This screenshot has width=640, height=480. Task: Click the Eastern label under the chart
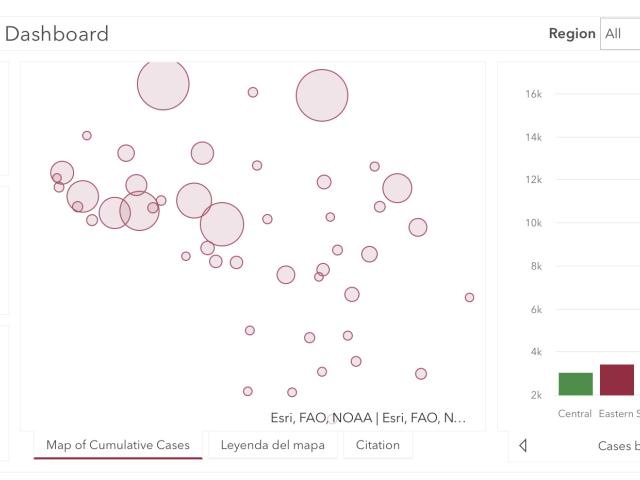[x=616, y=413]
